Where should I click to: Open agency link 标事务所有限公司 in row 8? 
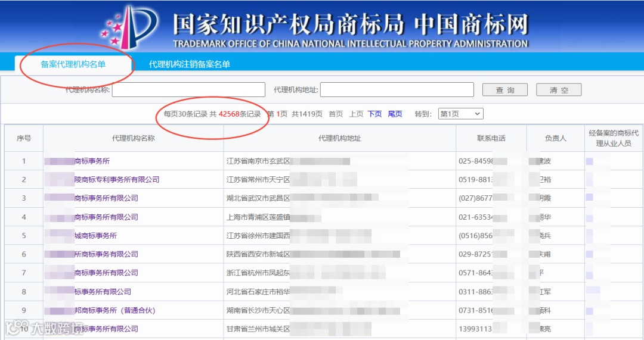pyautogui.click(x=103, y=292)
